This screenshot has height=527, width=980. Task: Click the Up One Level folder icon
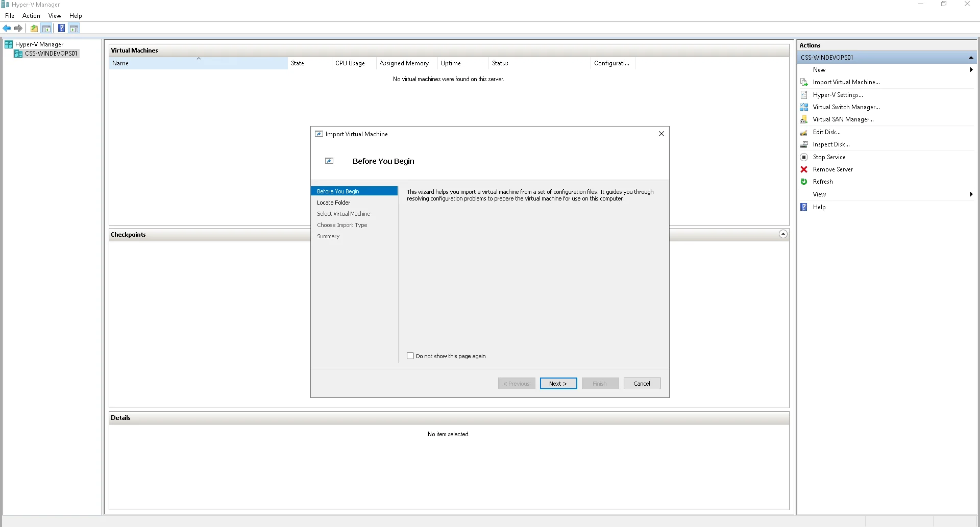[x=34, y=29]
